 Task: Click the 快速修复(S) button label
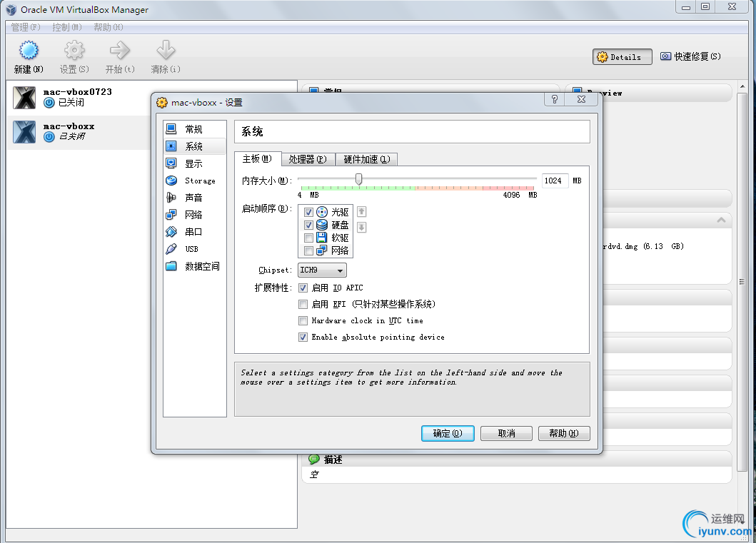click(697, 56)
